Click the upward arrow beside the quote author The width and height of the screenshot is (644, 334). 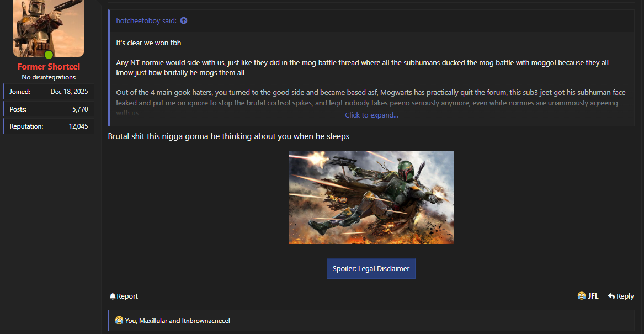184,21
